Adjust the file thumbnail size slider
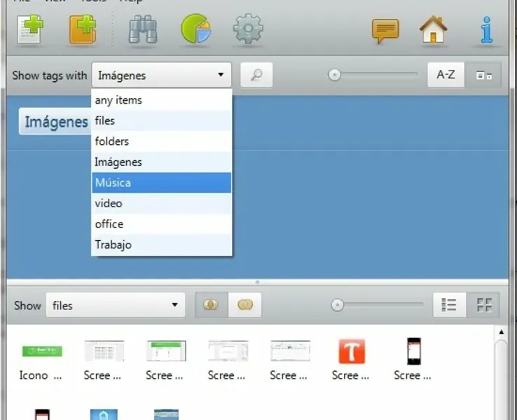517x420 pixels. (337, 305)
